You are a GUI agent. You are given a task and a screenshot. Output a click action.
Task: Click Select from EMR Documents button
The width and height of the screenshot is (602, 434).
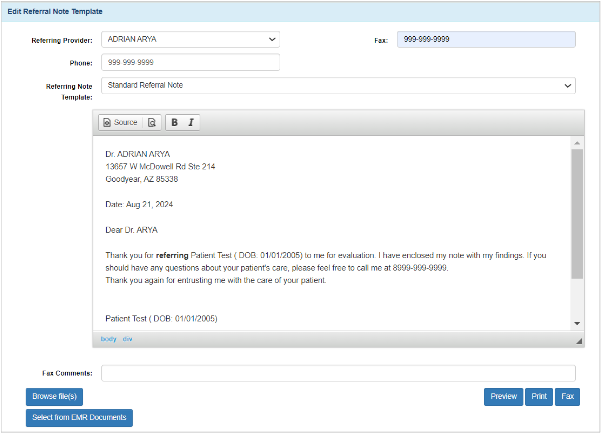[x=81, y=418]
